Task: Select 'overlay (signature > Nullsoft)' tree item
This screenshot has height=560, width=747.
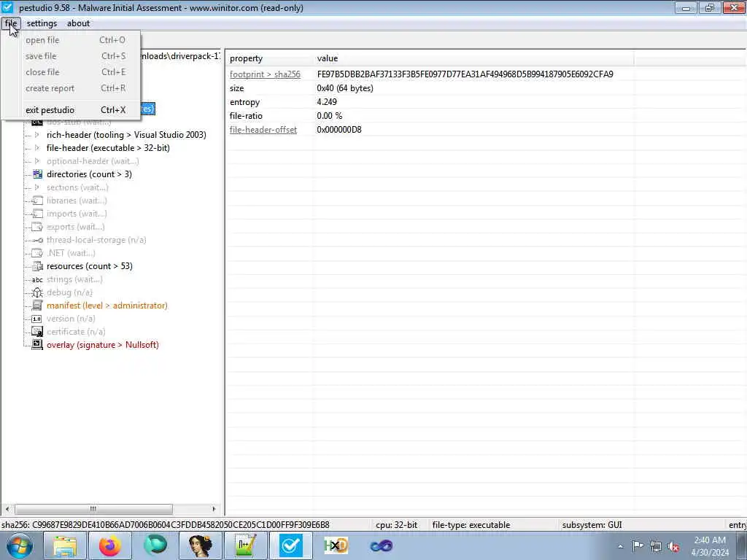Action: pos(103,345)
